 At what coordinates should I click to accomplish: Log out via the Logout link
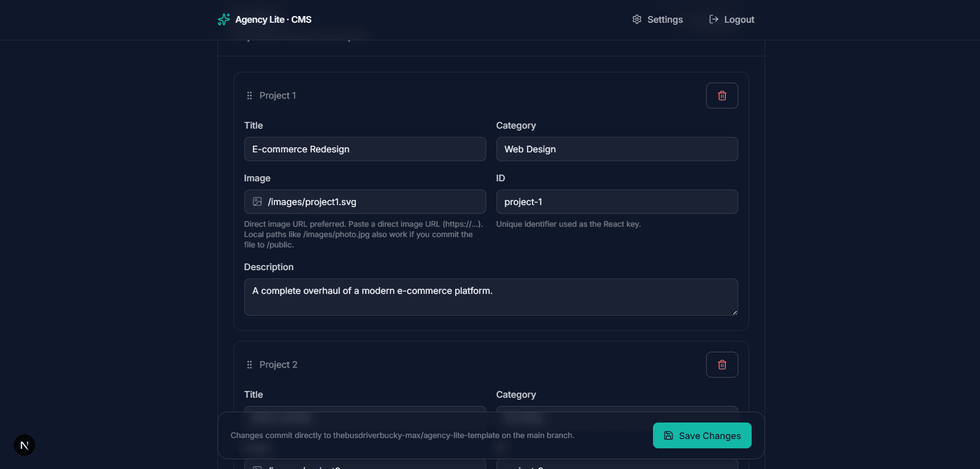click(x=732, y=20)
